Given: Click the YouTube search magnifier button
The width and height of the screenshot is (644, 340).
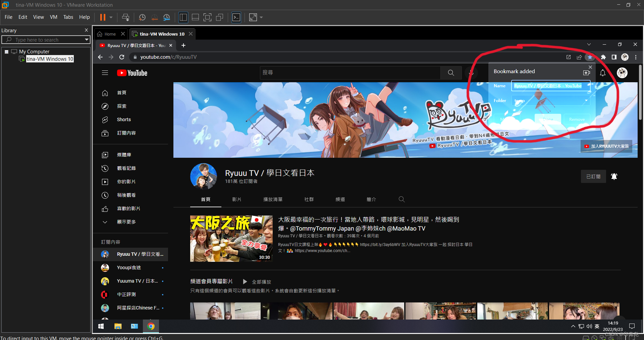Looking at the screenshot, I should pyautogui.click(x=451, y=72).
